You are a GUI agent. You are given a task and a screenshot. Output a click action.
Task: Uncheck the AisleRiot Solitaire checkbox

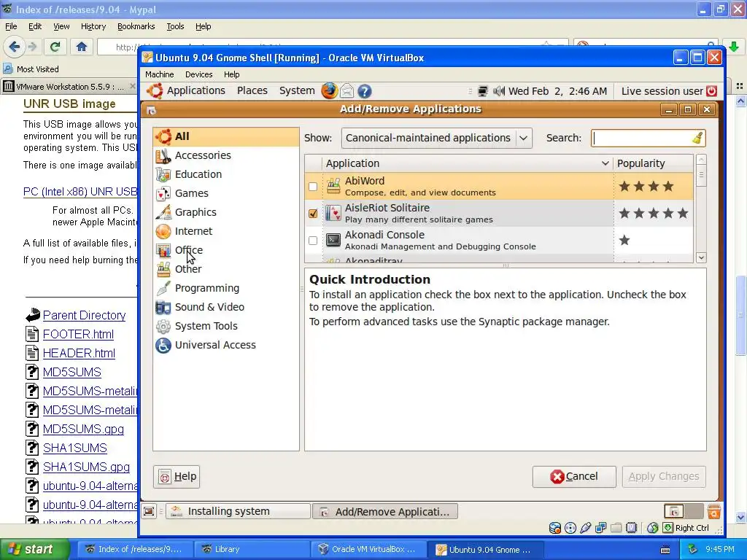312,214
